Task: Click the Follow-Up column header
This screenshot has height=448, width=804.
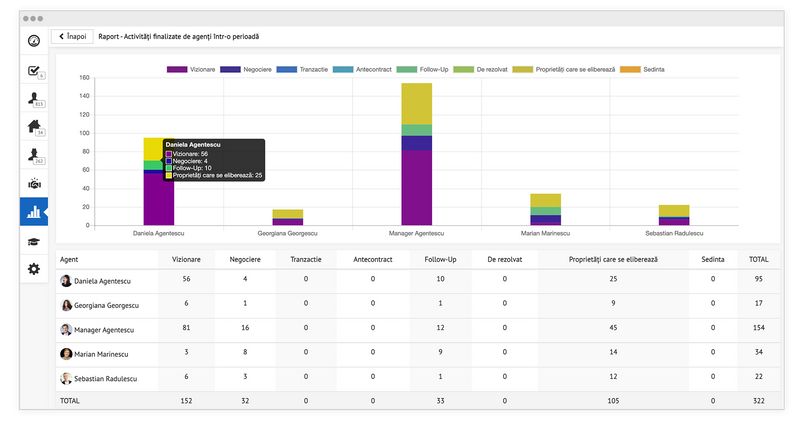Action: pyautogui.click(x=440, y=259)
